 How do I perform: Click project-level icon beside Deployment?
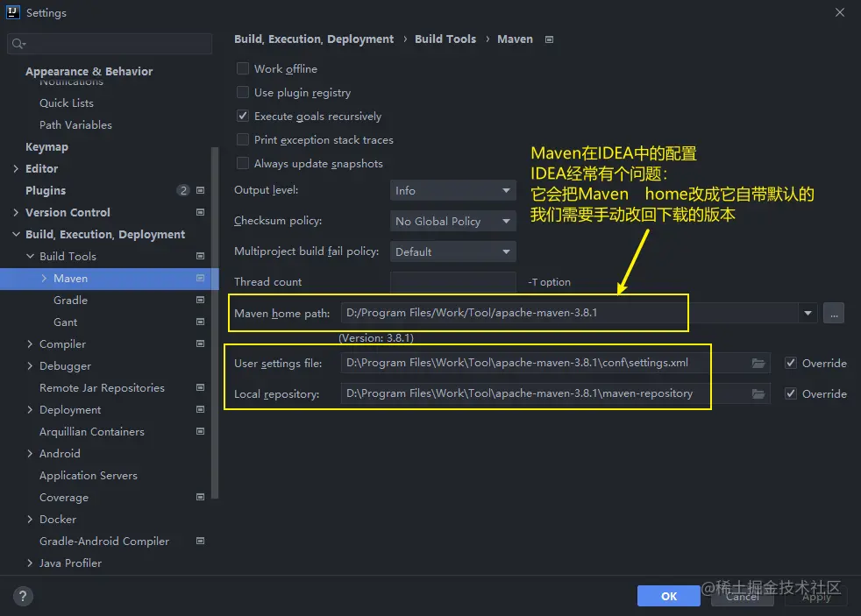[201, 410]
